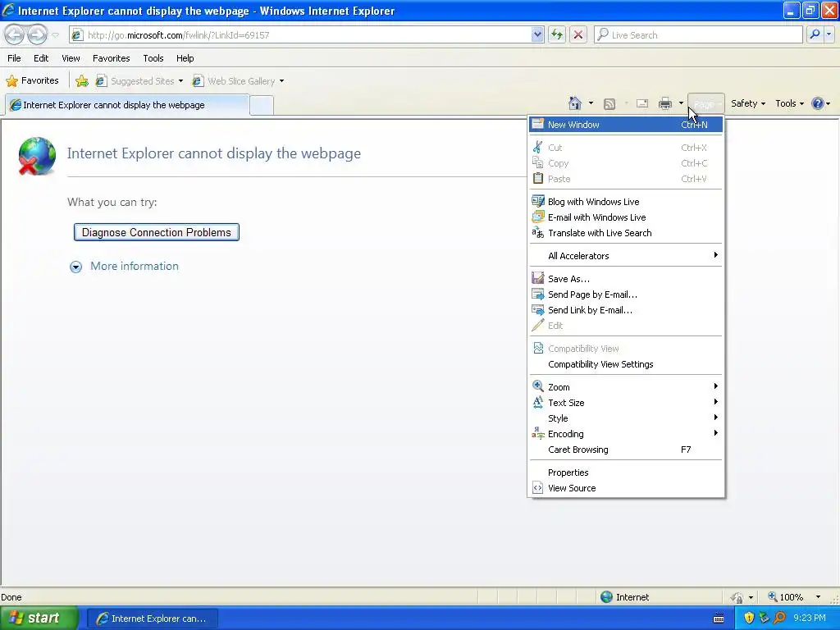Choose View Source menu item

tap(626, 488)
